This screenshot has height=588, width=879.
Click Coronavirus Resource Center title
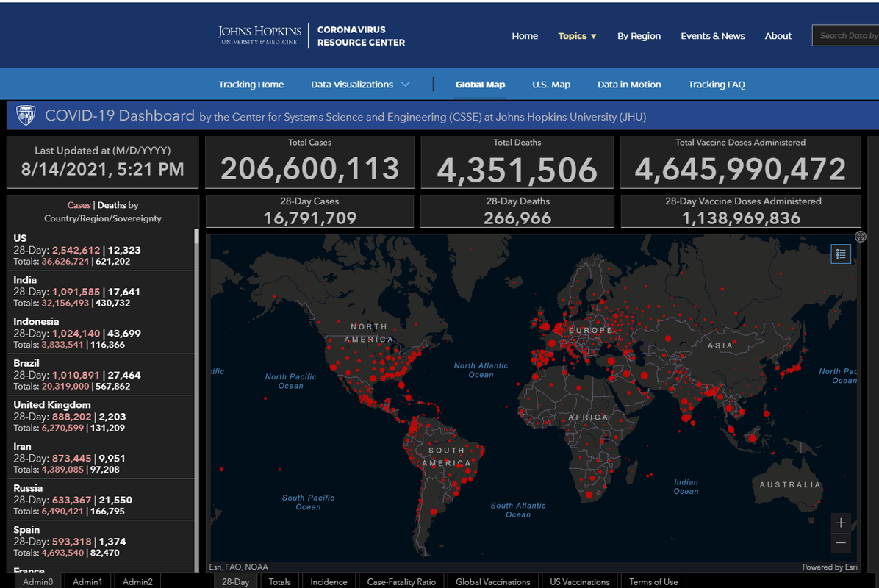tap(361, 36)
